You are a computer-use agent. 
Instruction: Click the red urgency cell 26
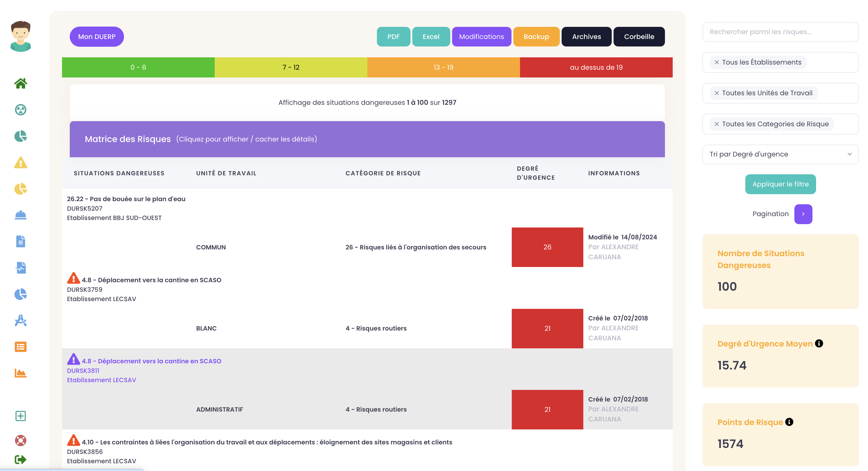pos(547,247)
